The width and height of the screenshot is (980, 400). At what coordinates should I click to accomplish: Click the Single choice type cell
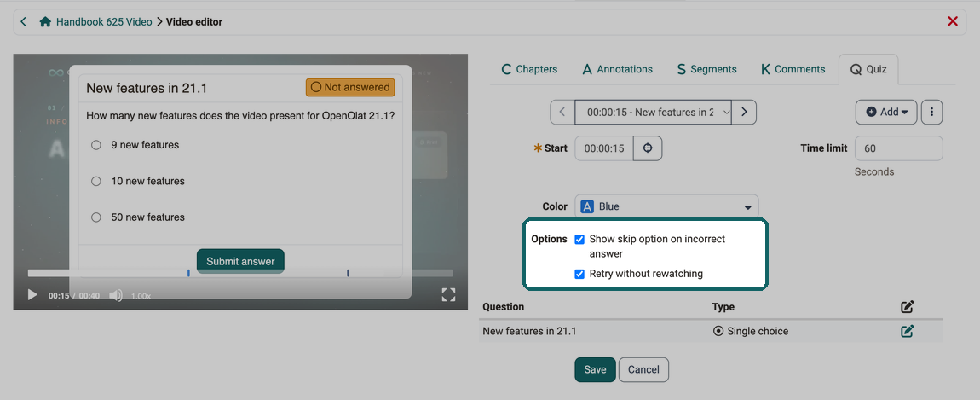751,331
